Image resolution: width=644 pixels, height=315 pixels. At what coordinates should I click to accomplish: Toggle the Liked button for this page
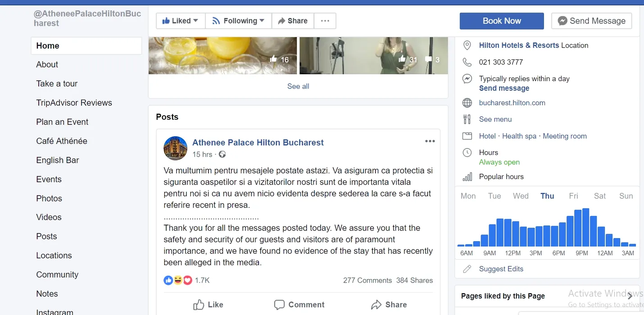click(180, 21)
